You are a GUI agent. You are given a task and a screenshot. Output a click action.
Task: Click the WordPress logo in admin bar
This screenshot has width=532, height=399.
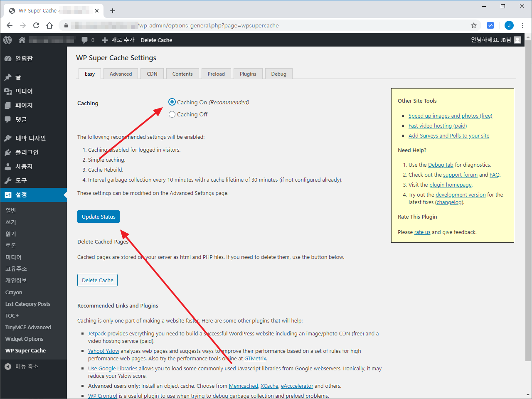(x=7, y=40)
